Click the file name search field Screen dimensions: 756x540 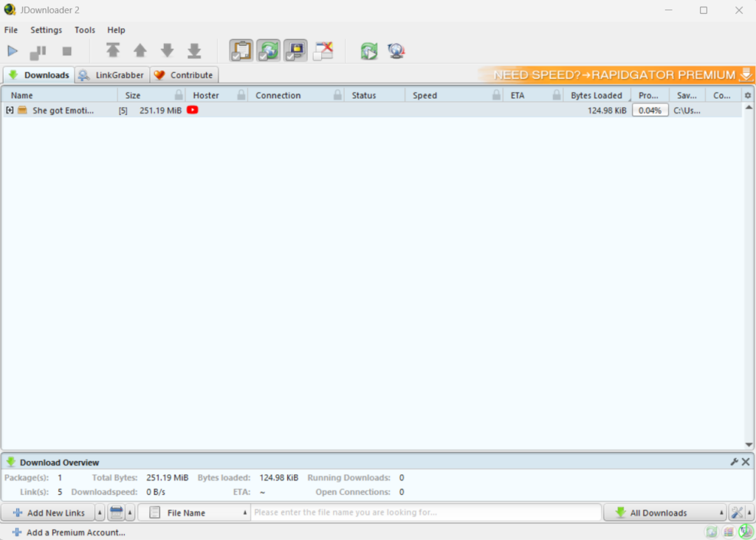click(x=425, y=513)
